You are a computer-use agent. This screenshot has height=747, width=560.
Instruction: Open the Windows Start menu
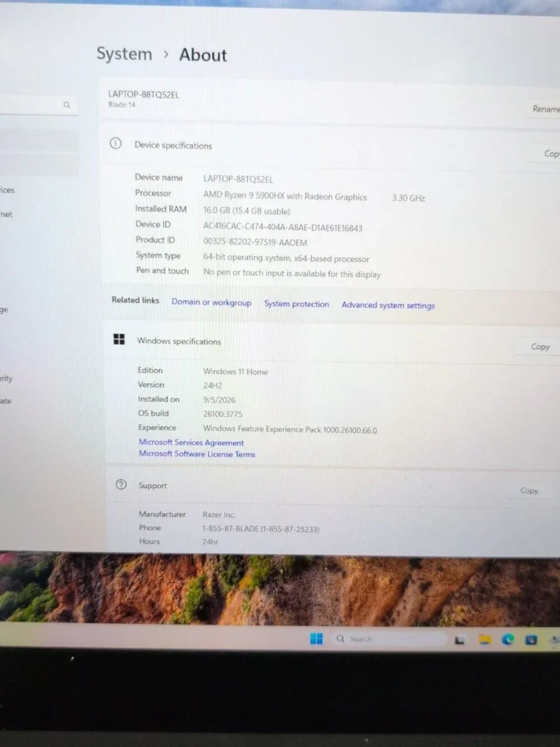point(316,639)
